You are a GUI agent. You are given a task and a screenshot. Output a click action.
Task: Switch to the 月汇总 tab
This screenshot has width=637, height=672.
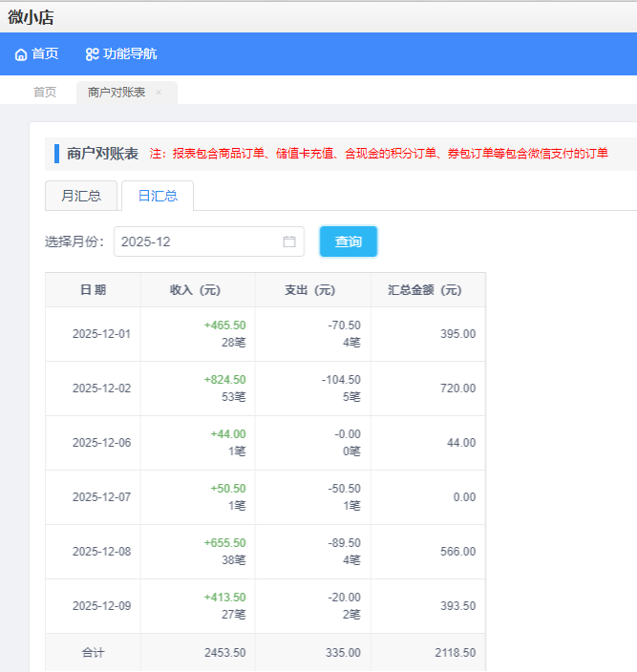tap(81, 196)
